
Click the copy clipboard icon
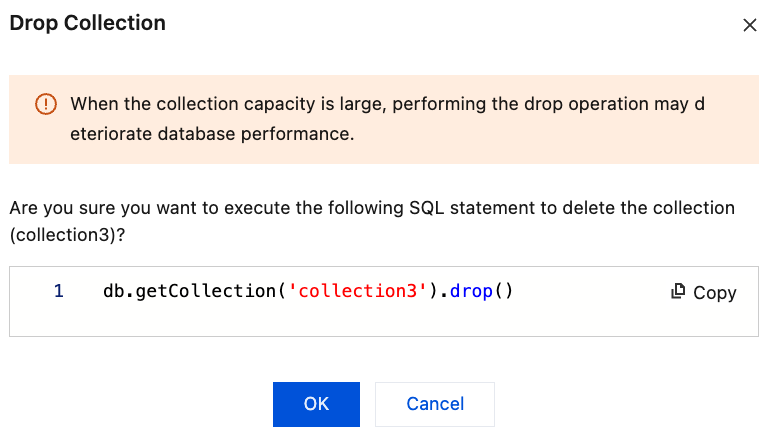pyautogui.click(x=678, y=291)
